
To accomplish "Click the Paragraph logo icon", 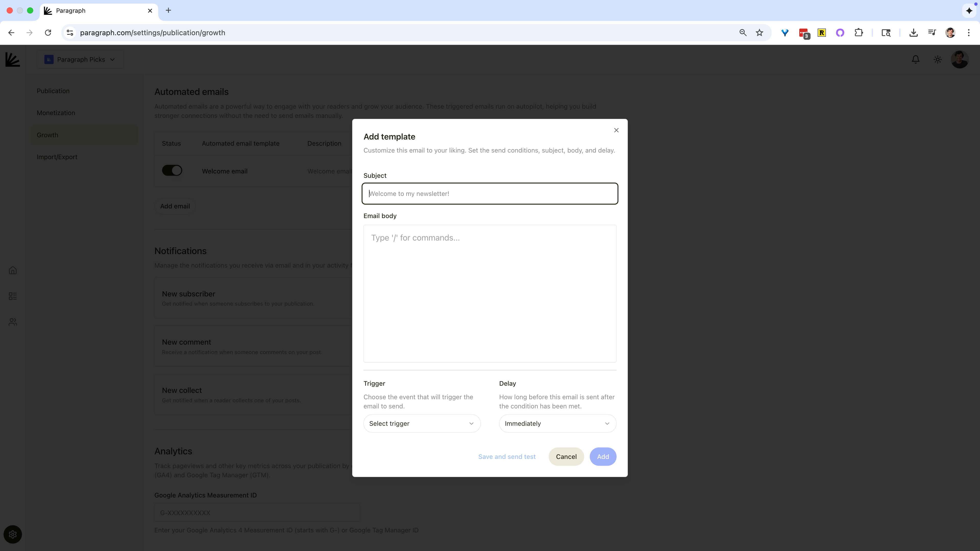I will pyautogui.click(x=13, y=60).
